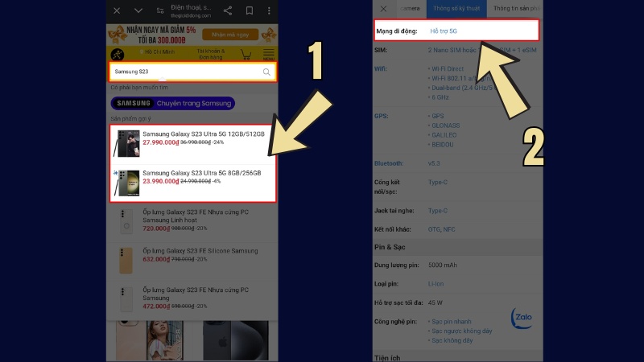Open the three-dot browser overflow menu
The image size is (644, 362).
[x=269, y=10]
